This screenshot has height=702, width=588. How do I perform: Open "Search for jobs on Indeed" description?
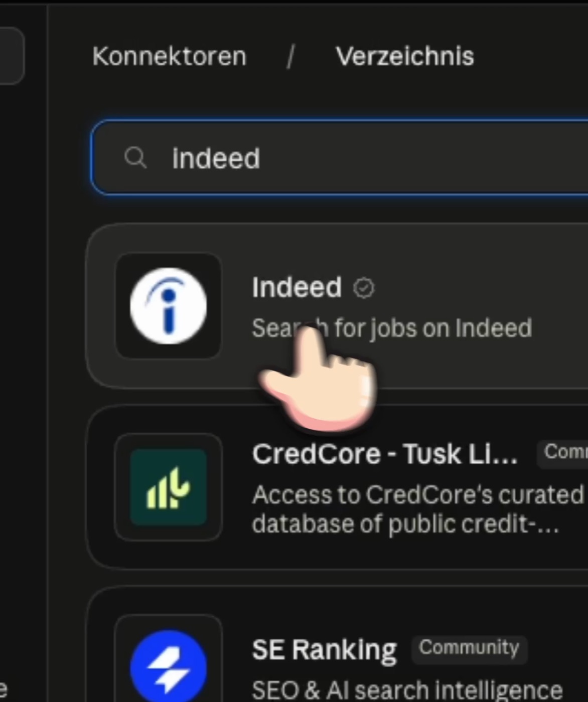click(x=392, y=328)
